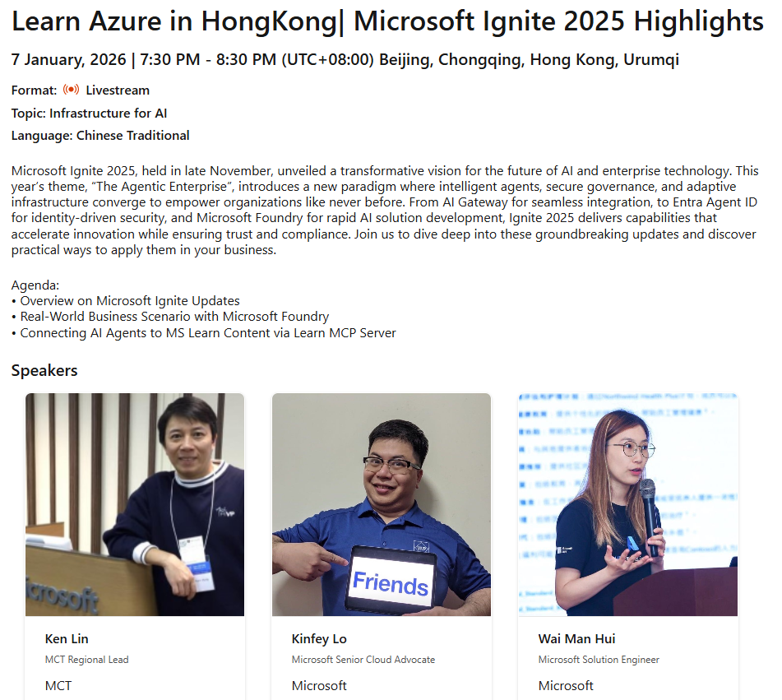Click the Livestream broadcast icon
The height and width of the screenshot is (700, 782).
71,90
